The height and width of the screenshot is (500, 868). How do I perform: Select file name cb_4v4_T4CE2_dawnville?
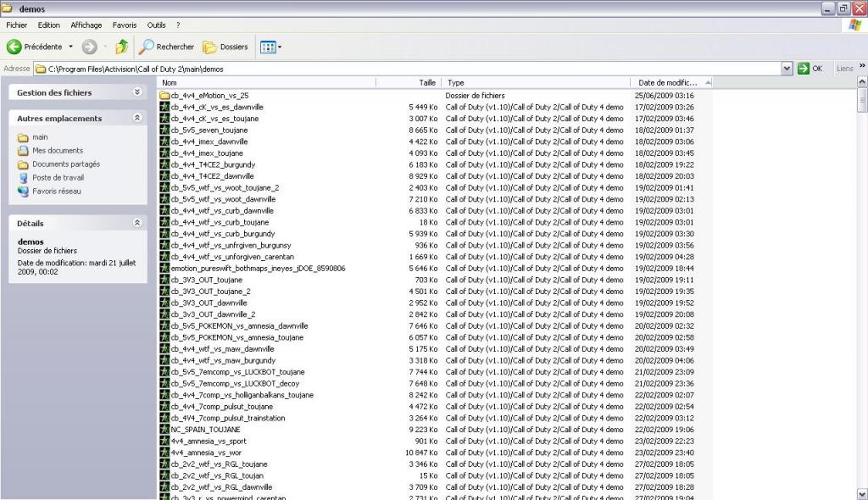(x=213, y=176)
